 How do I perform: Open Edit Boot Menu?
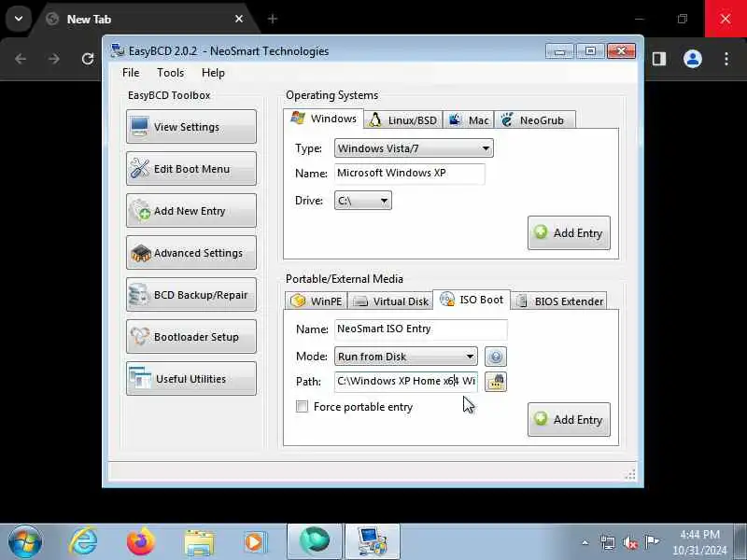coord(191,169)
